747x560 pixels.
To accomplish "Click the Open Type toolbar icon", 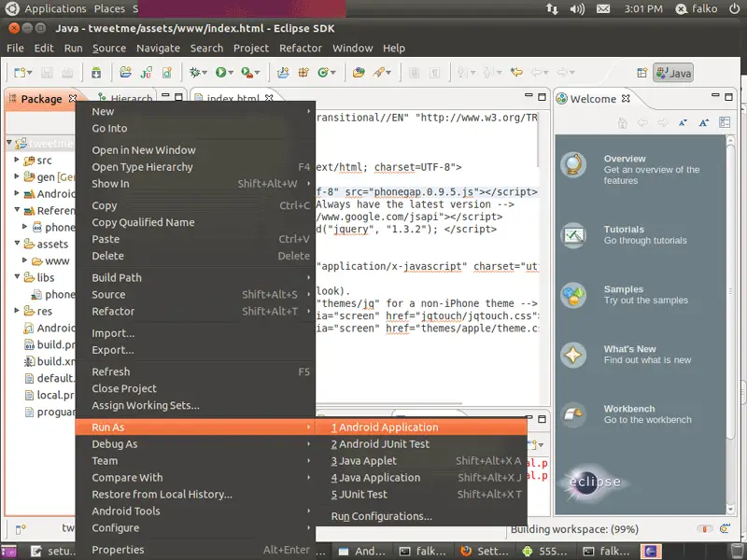I will (359, 73).
